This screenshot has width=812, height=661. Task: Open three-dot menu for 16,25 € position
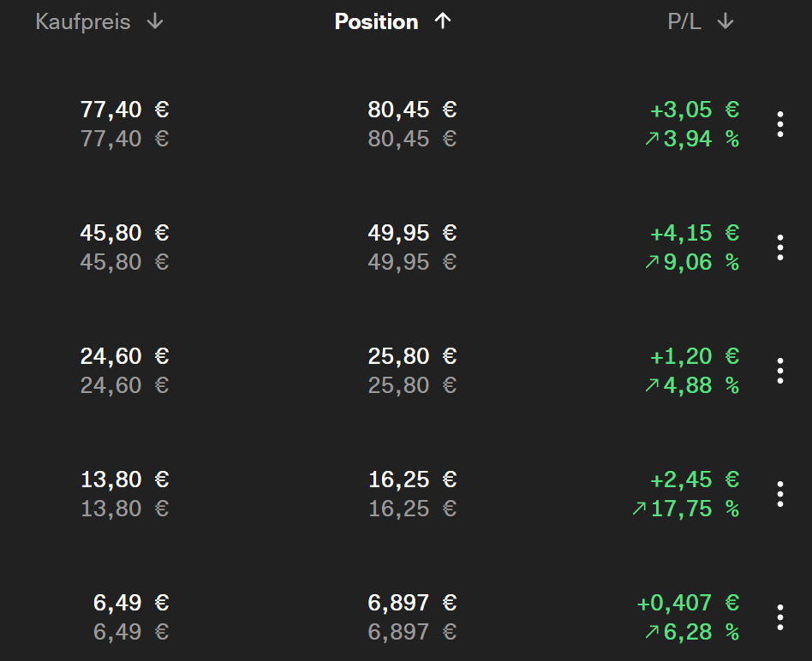[x=779, y=494]
